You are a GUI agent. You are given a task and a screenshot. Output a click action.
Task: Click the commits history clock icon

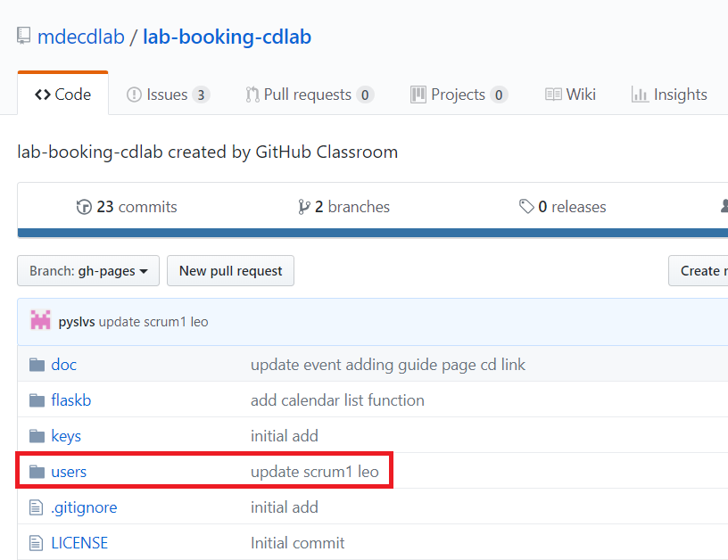click(84, 207)
